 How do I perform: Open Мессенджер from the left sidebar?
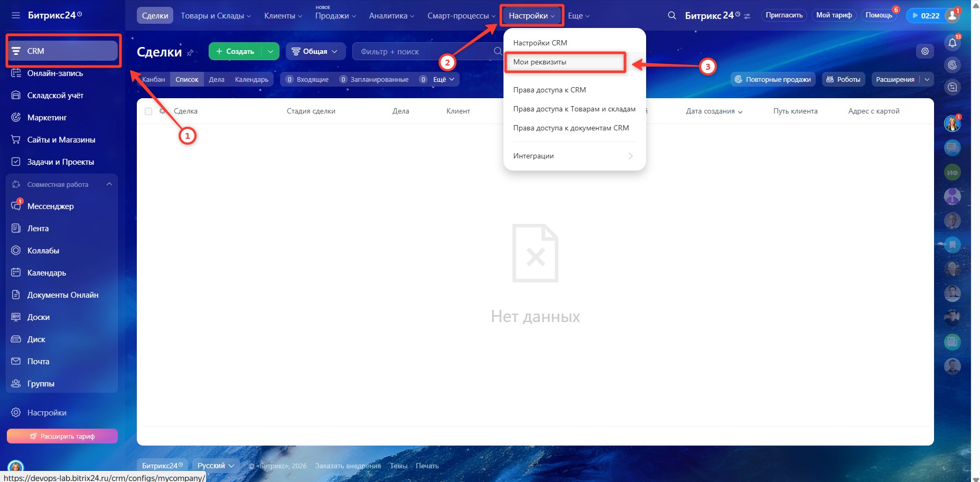pos(50,206)
